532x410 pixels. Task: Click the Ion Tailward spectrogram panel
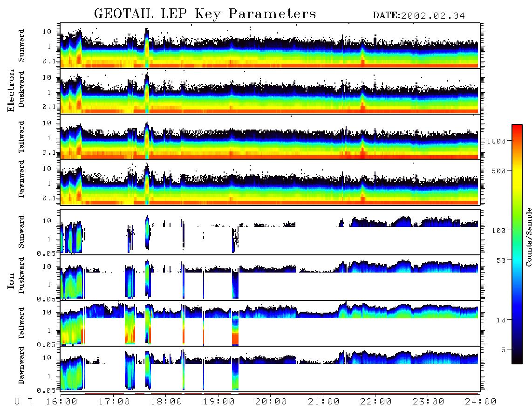coord(270,323)
